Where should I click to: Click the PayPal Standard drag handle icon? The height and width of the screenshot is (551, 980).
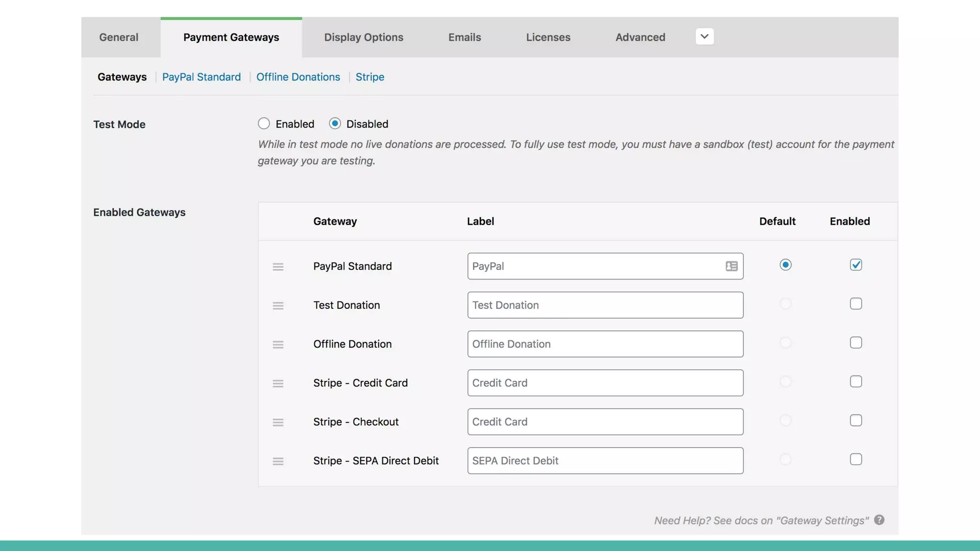tap(278, 267)
